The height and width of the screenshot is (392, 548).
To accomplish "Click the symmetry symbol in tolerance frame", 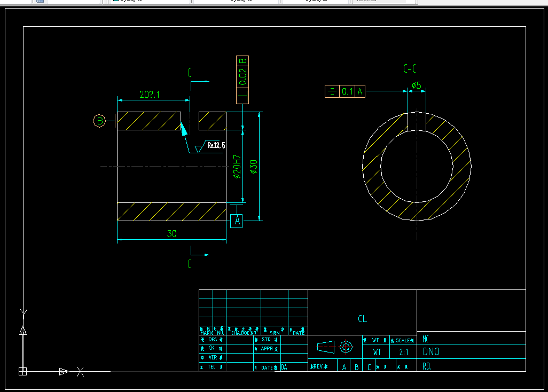I will [332, 91].
